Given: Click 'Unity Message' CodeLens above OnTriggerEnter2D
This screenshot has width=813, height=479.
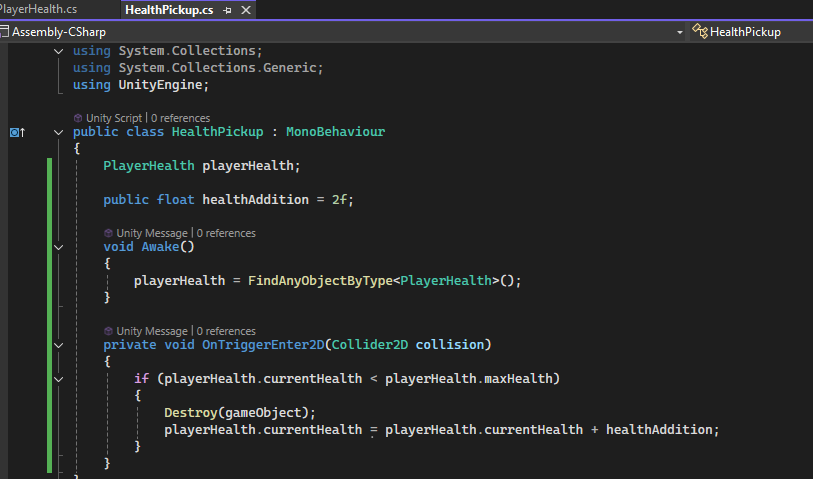Looking at the screenshot, I should pos(152,331).
